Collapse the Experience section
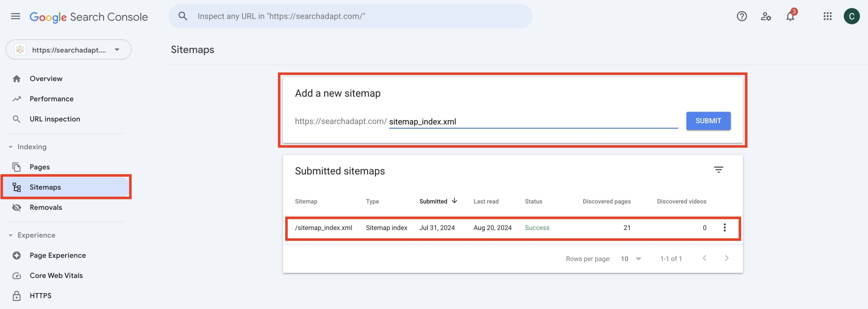 (11, 235)
